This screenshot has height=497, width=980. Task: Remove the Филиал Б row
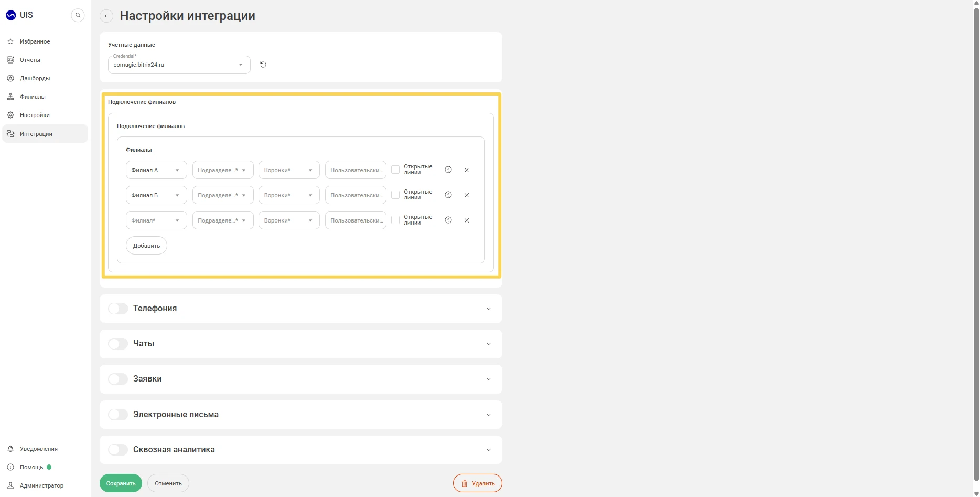pos(467,195)
